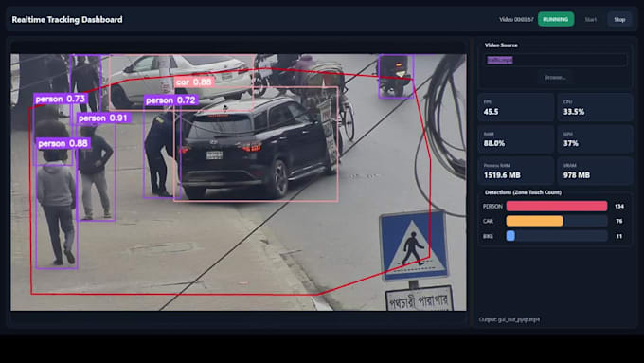Click the Realtime Tracking Dashboard title
The width and height of the screenshot is (644, 363).
(67, 19)
